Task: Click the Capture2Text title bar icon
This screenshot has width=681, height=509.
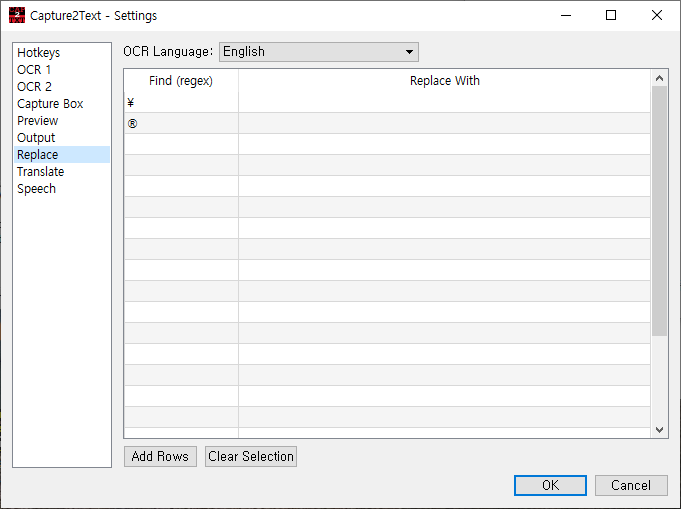Action: [17, 15]
